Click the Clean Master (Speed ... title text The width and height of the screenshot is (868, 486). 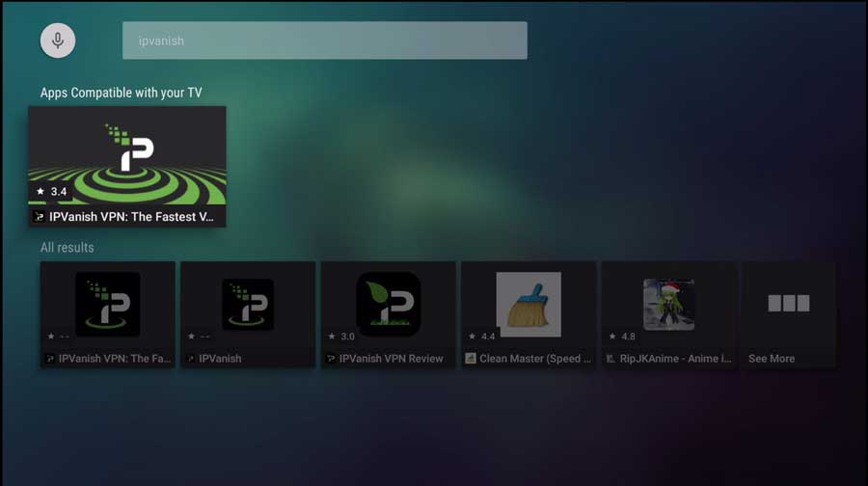coord(535,359)
